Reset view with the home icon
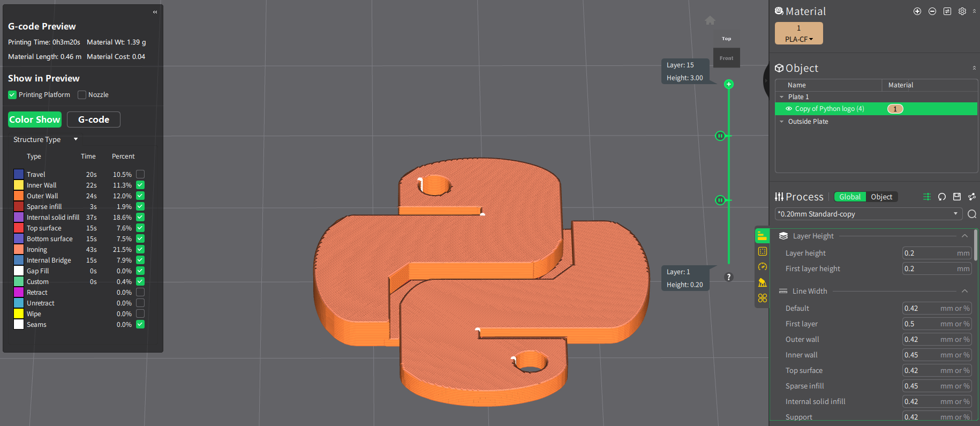980x426 pixels. pyautogui.click(x=710, y=20)
